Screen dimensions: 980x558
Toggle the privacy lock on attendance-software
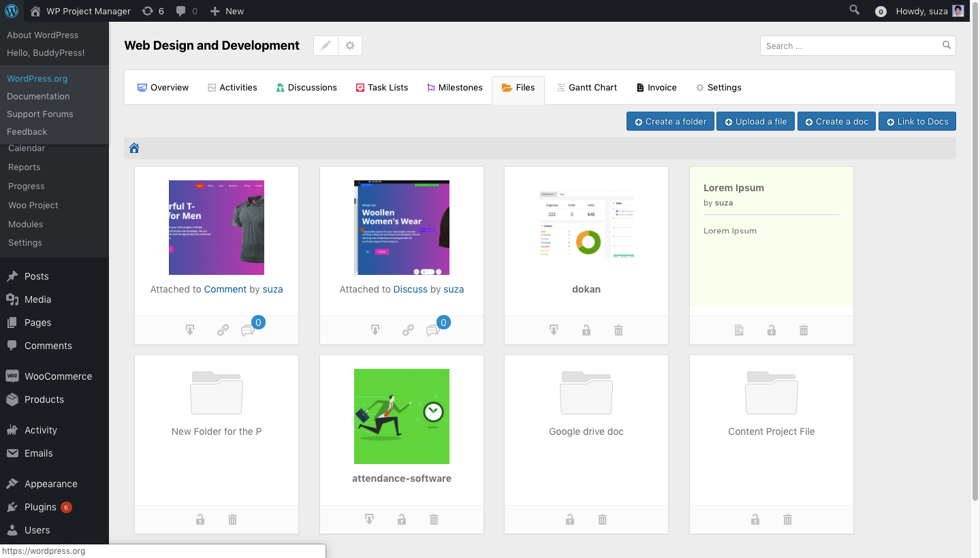click(x=401, y=519)
